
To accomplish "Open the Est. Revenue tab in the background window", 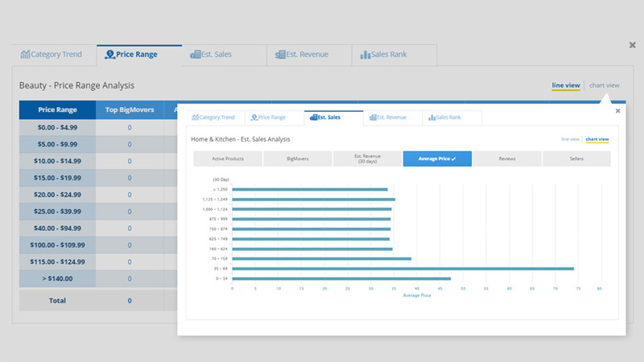I will point(309,55).
